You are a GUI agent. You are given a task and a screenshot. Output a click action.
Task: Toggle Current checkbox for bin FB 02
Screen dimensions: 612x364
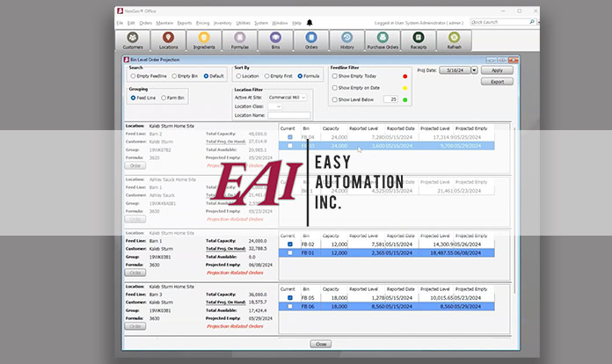click(x=290, y=244)
